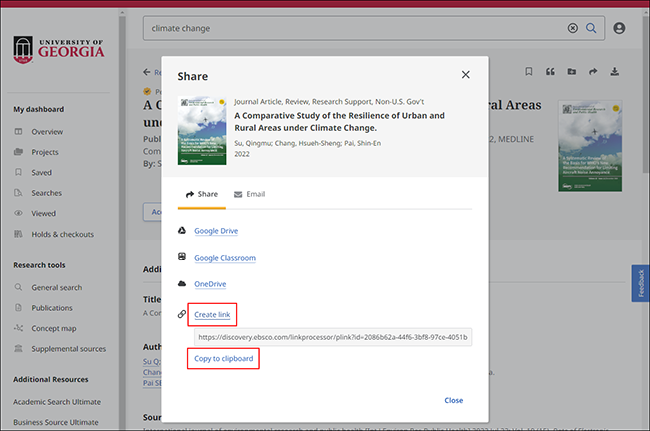Click the back arrow to results

pyautogui.click(x=147, y=72)
